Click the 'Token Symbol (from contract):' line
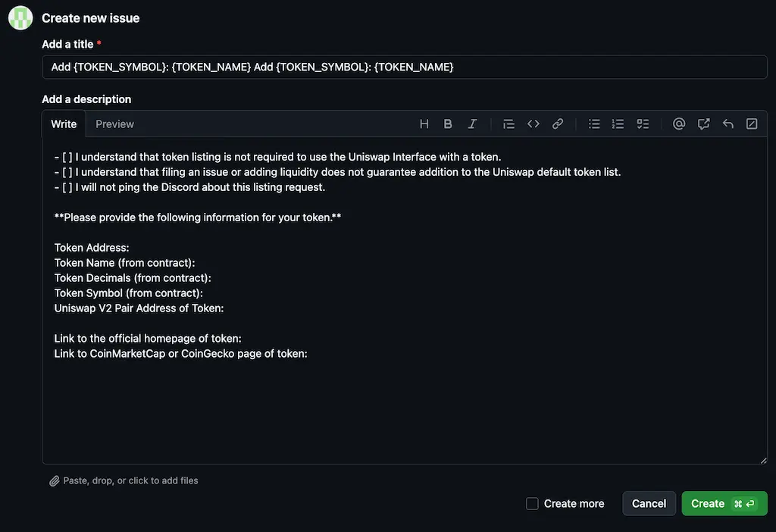This screenshot has height=532, width=776. point(129,293)
